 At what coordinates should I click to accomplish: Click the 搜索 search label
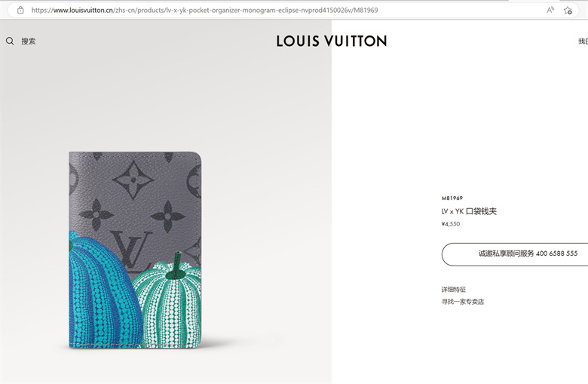click(x=28, y=41)
